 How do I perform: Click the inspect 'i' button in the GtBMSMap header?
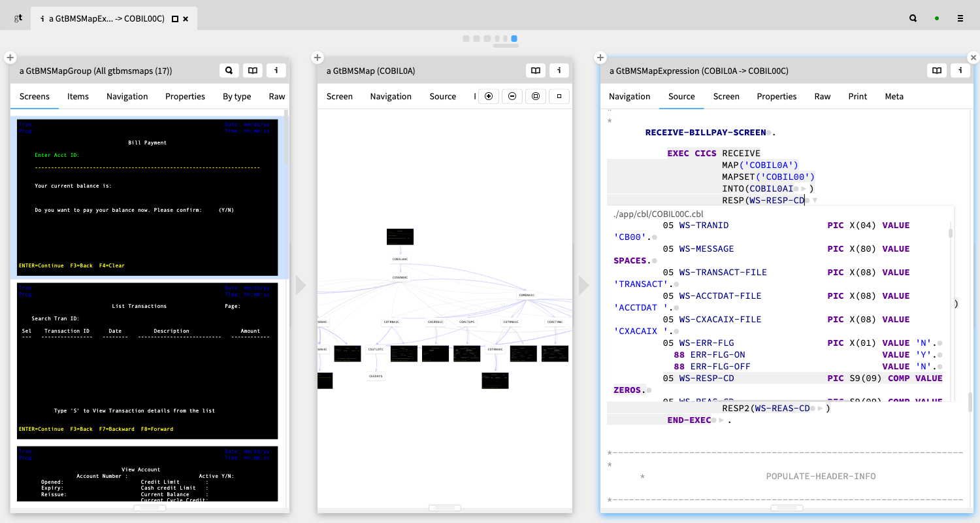[559, 71]
